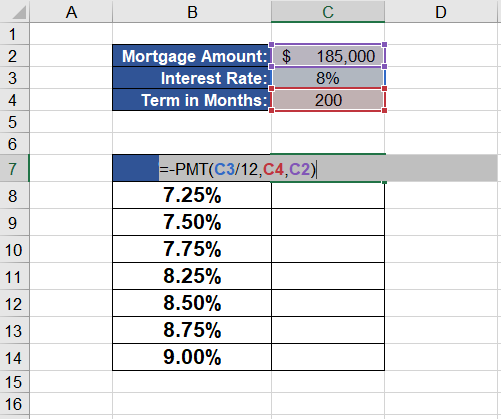Screen dimensions: 501x419
Task: Select row 1 header
Action: (15, 34)
